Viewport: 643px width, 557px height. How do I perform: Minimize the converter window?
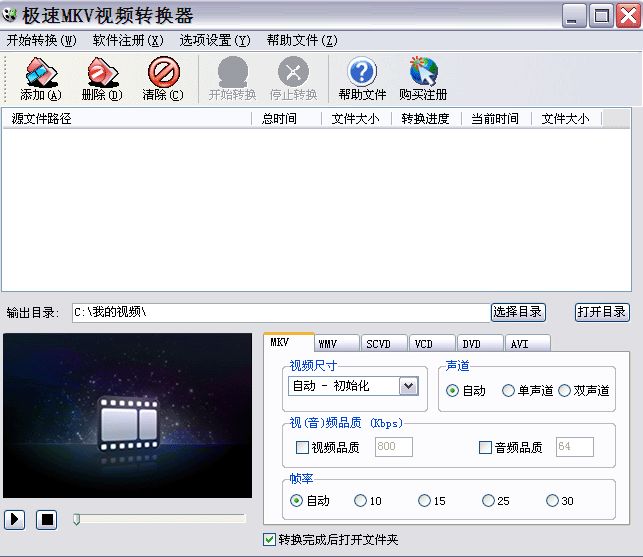click(574, 16)
